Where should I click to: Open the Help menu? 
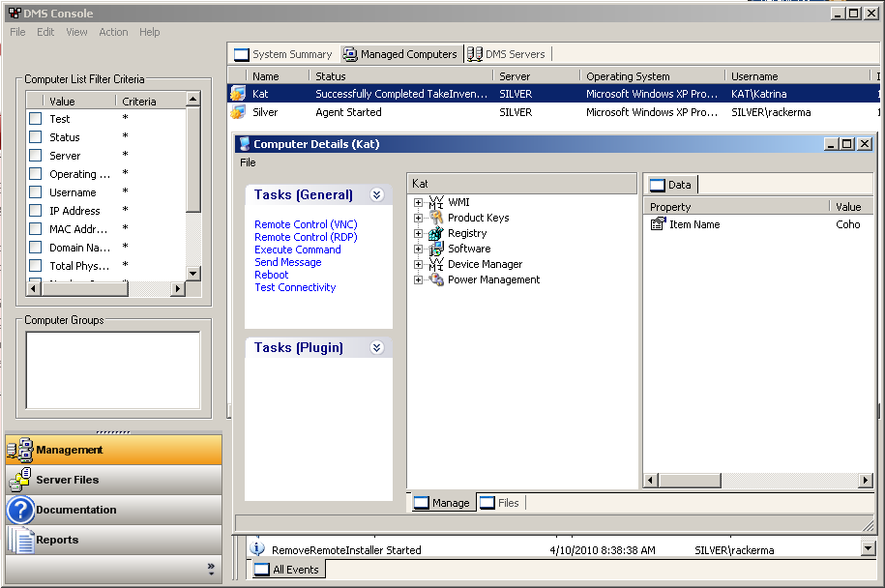(x=150, y=32)
